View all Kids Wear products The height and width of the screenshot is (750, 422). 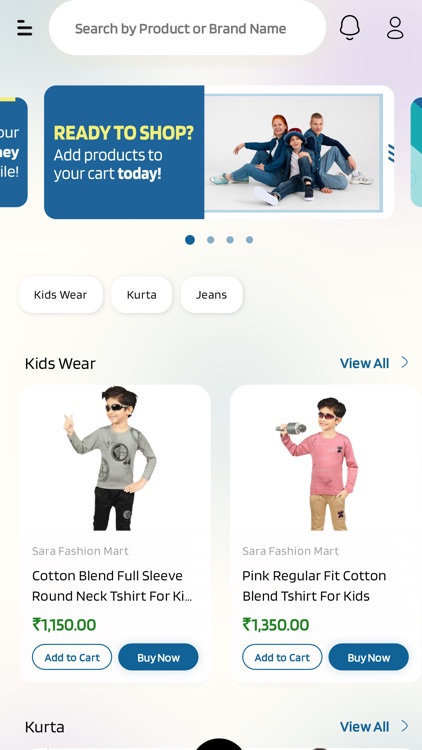click(x=365, y=363)
